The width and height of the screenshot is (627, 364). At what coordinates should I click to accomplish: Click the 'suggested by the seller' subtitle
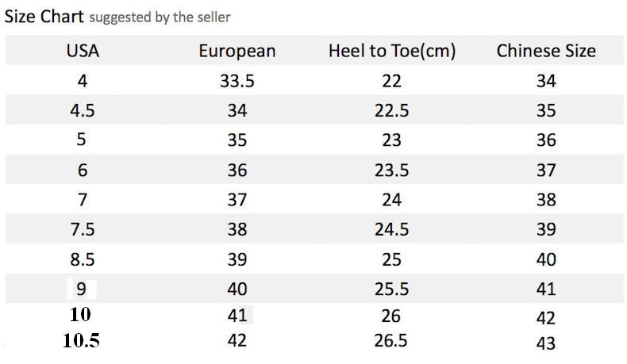(160, 17)
